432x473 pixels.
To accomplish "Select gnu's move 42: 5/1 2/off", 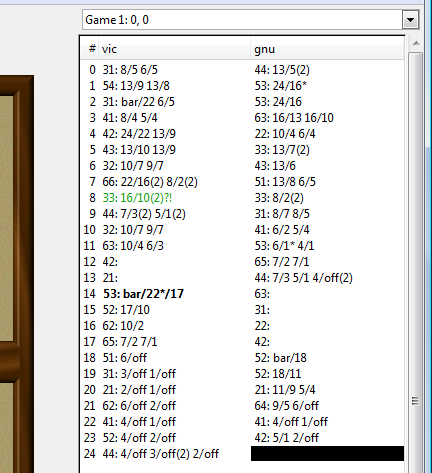I will (287, 438).
